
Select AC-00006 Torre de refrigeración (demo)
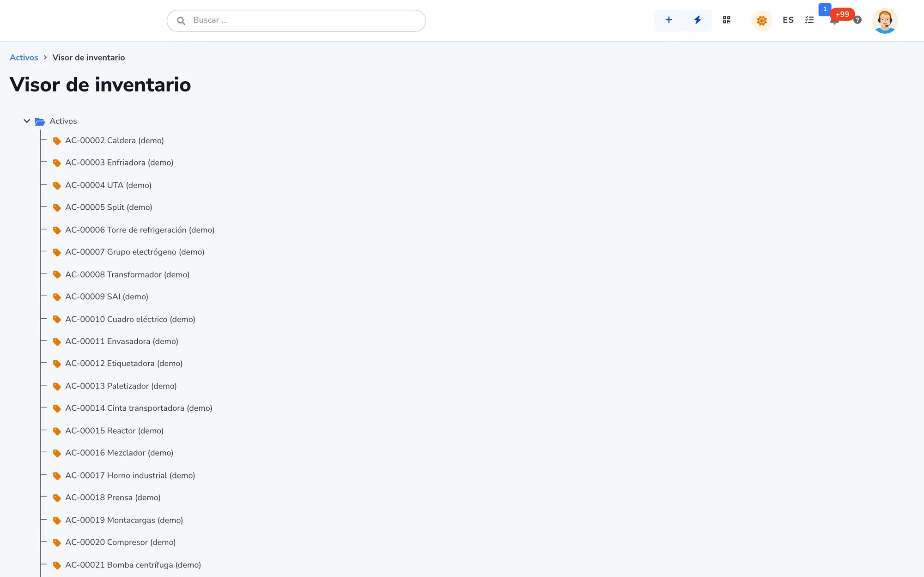[140, 230]
